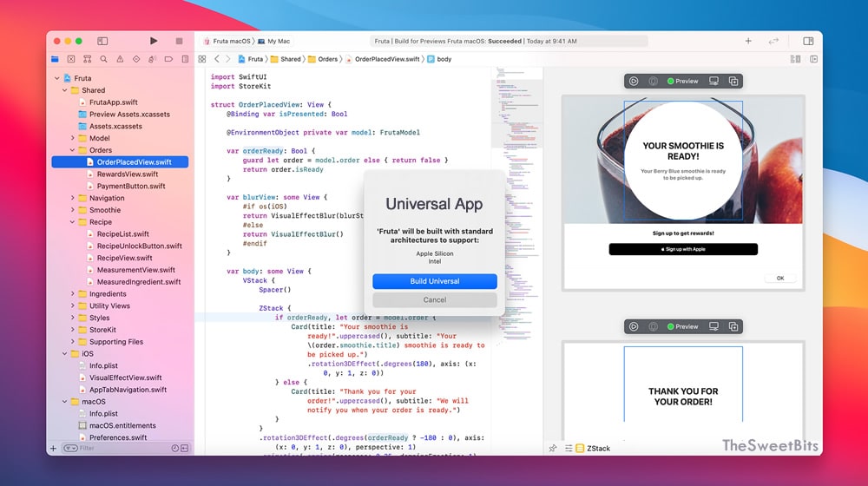The height and width of the screenshot is (486, 868).
Task: Collapse the Fruta project root
Action: point(57,78)
